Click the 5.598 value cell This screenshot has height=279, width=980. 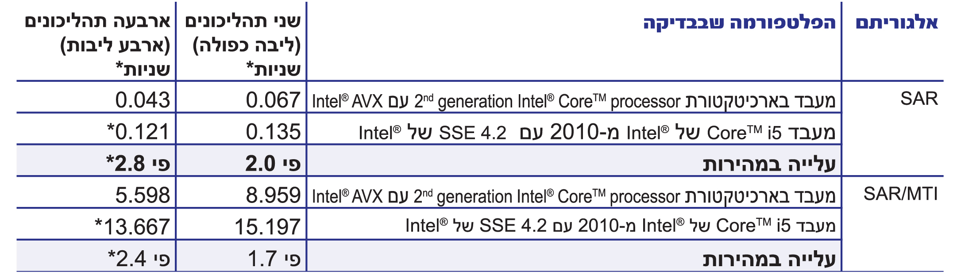point(143,195)
